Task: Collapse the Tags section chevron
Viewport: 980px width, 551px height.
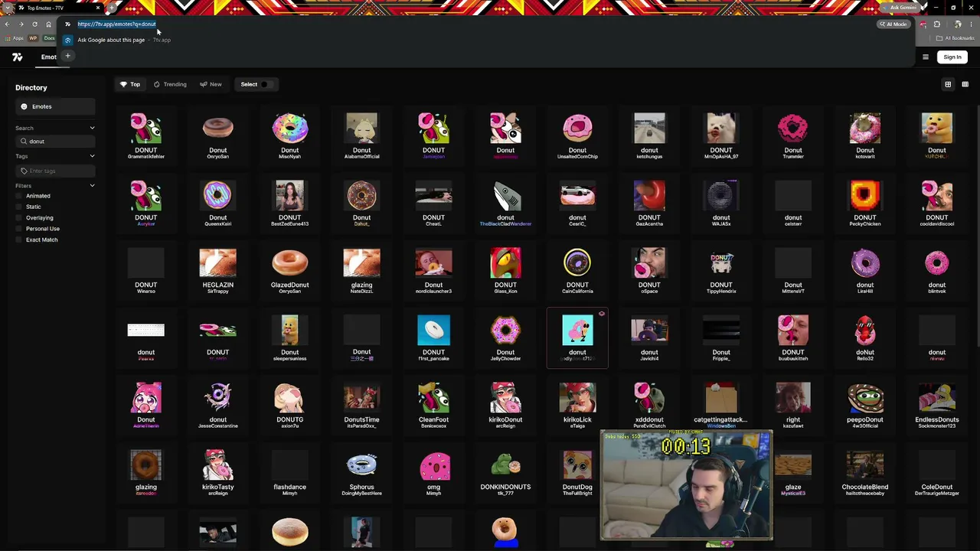Action: pyautogui.click(x=92, y=156)
